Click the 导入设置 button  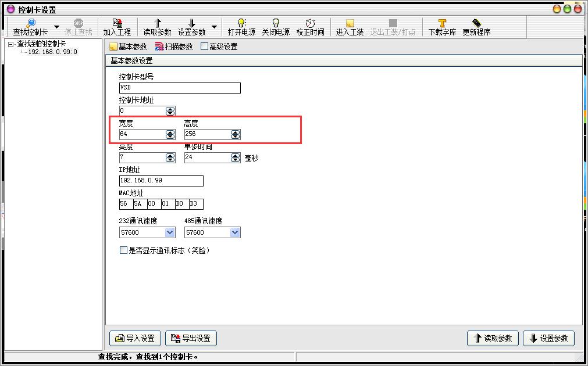[134, 338]
